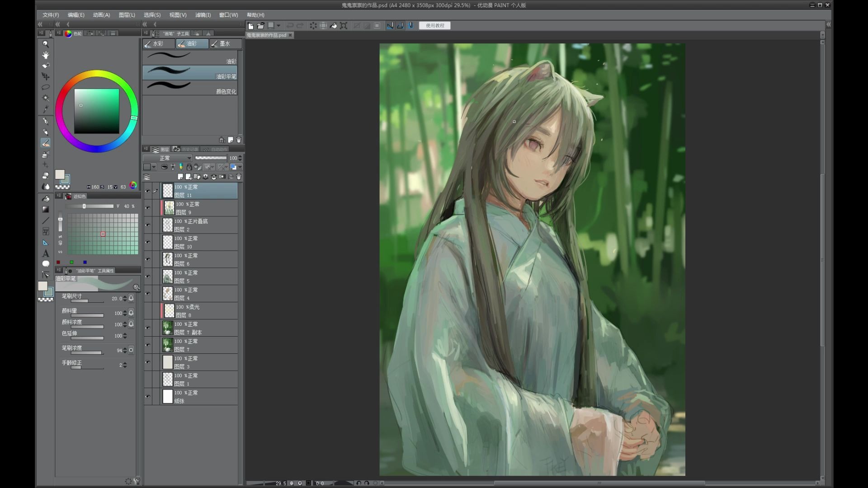Select the Pen tool in toolbox
Image resolution: width=868 pixels, height=488 pixels.
click(x=46, y=121)
